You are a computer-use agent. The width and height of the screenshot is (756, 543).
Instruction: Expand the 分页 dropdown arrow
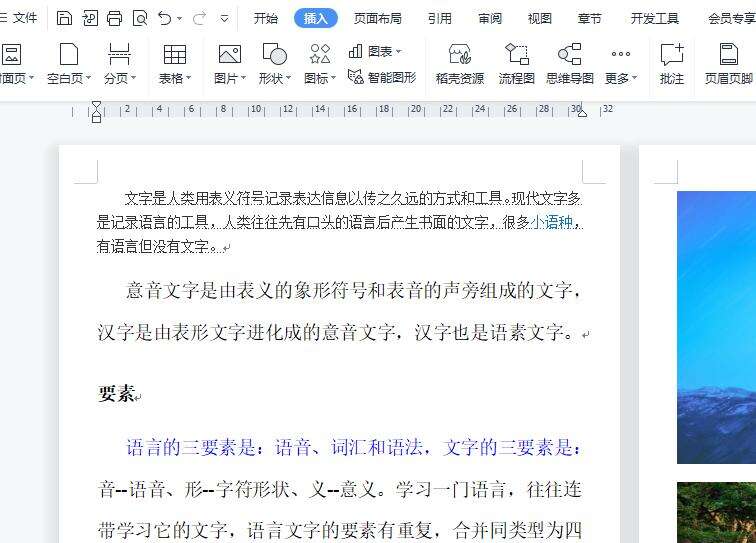134,78
